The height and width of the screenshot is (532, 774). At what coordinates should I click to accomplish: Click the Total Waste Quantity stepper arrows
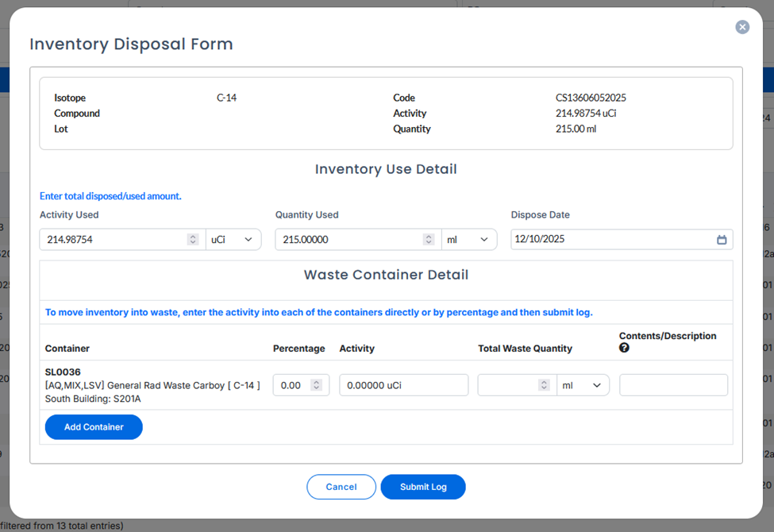[544, 385]
